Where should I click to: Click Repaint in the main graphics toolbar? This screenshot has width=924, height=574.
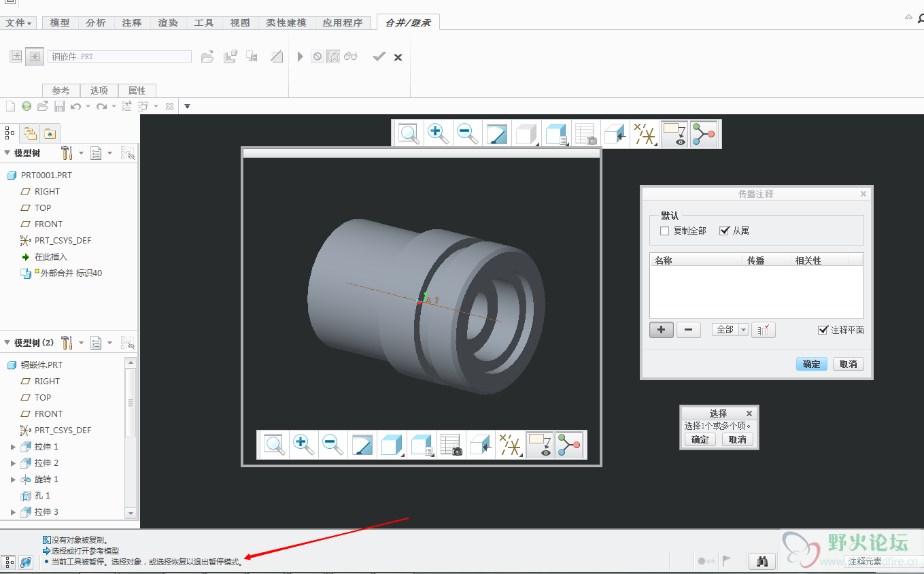click(497, 133)
